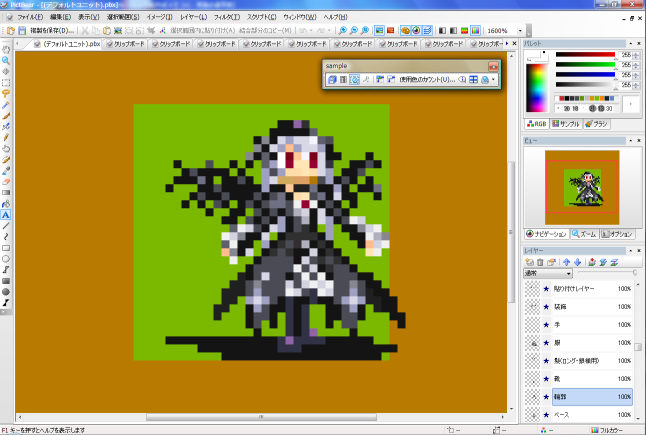Viewport: 646px width, 435px height.
Task: Select the eraser tool in left toolbox
Action: point(6,182)
